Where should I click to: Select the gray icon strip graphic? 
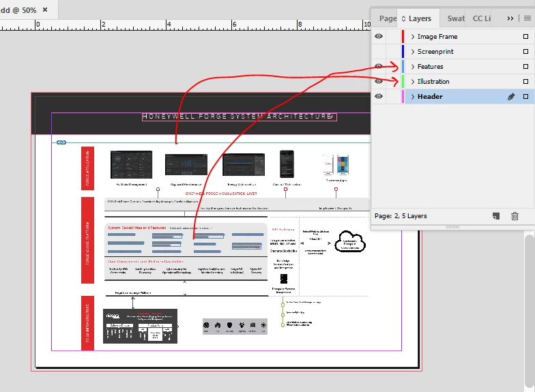235,326
